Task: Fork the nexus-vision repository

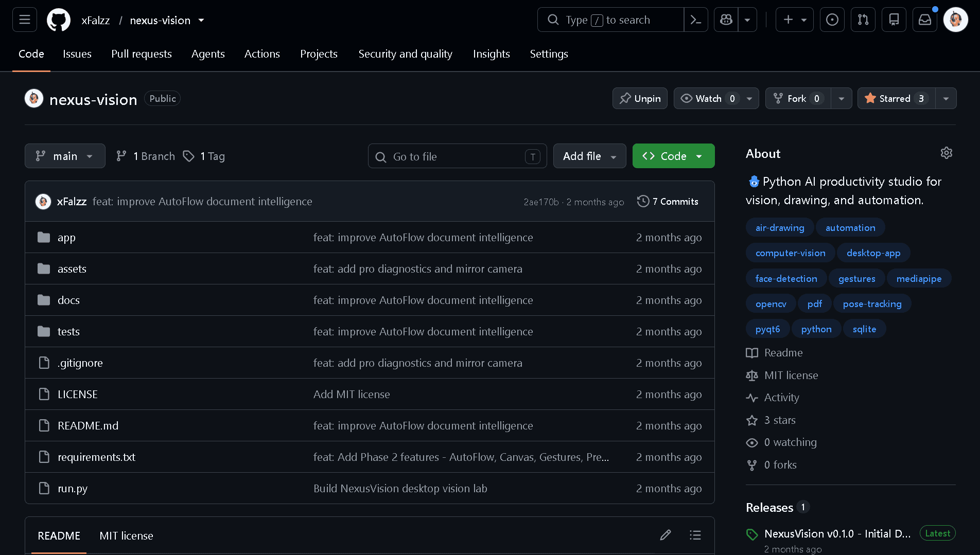Action: point(798,98)
